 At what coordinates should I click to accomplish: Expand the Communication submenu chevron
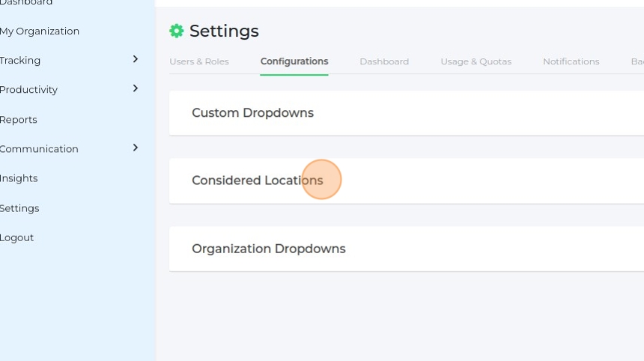point(136,148)
